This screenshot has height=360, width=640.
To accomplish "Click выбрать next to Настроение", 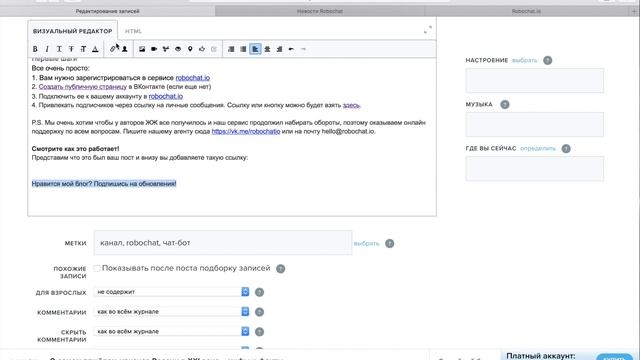I will [524, 60].
